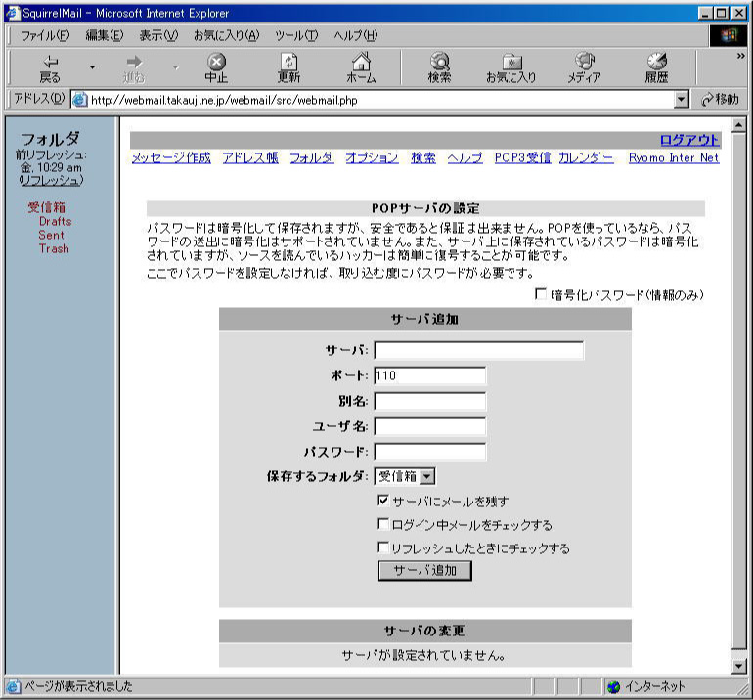
Task: Click the リフレッシュ link in folder pane
Action: coord(52,180)
